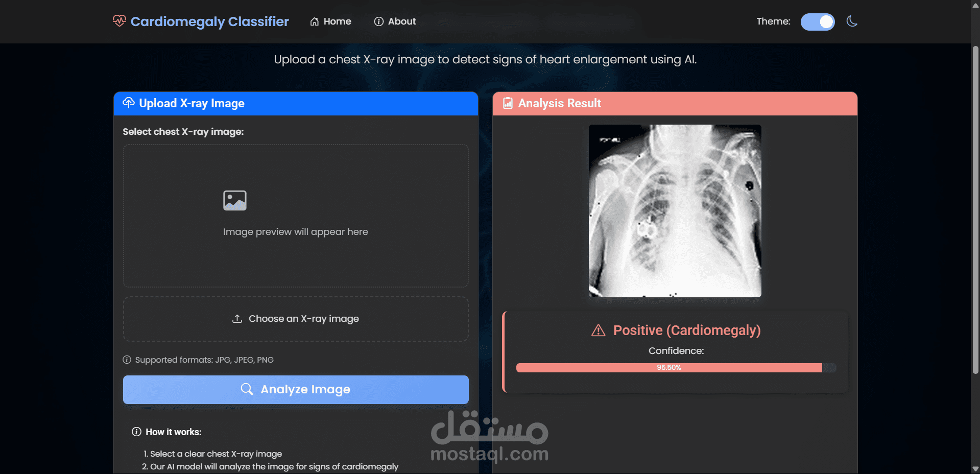Image resolution: width=980 pixels, height=474 pixels.
Task: Click the step '1. Select a clear chest X-ray image'
Action: coord(212,454)
